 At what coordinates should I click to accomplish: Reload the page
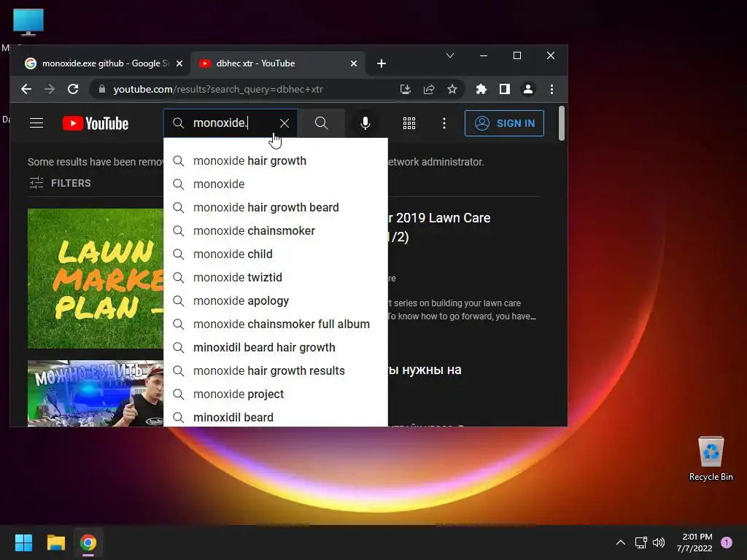[73, 89]
